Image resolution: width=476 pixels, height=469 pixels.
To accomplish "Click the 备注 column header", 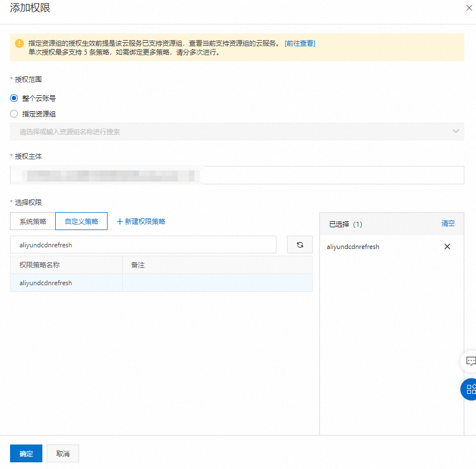I will point(217,265).
